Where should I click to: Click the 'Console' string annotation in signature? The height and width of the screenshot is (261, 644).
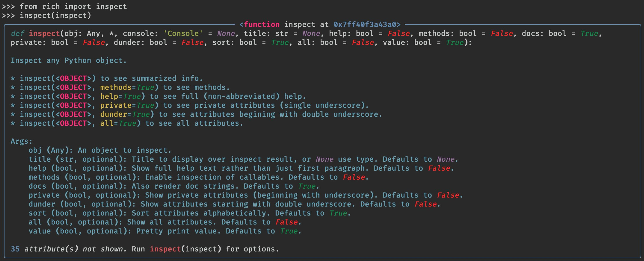point(183,33)
